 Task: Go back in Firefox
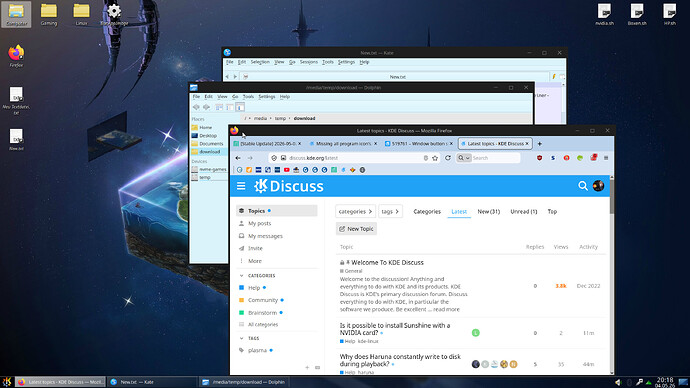pos(238,158)
